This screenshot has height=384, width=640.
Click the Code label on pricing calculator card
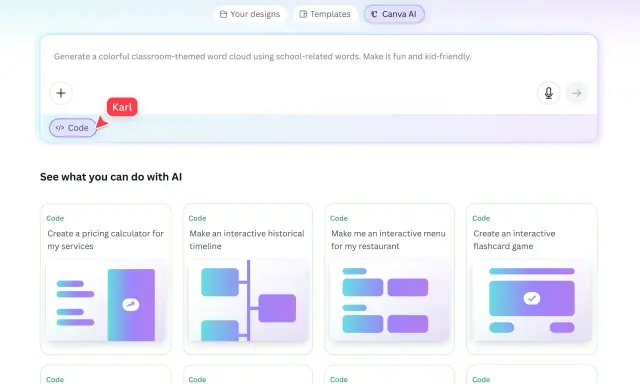click(55, 218)
